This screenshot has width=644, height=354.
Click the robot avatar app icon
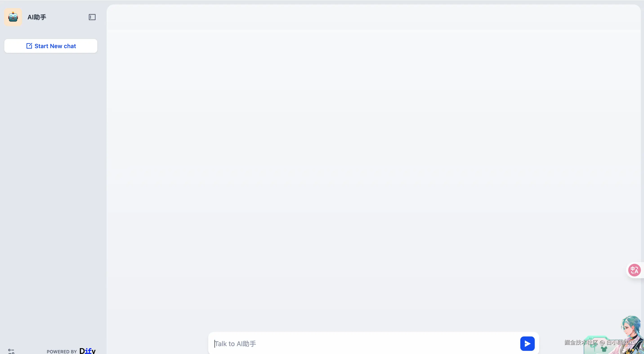(13, 17)
